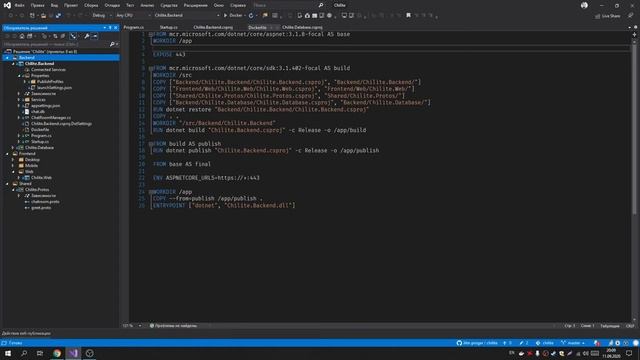Click the search box in title bar
640x360 pixels.
click(x=288, y=5)
